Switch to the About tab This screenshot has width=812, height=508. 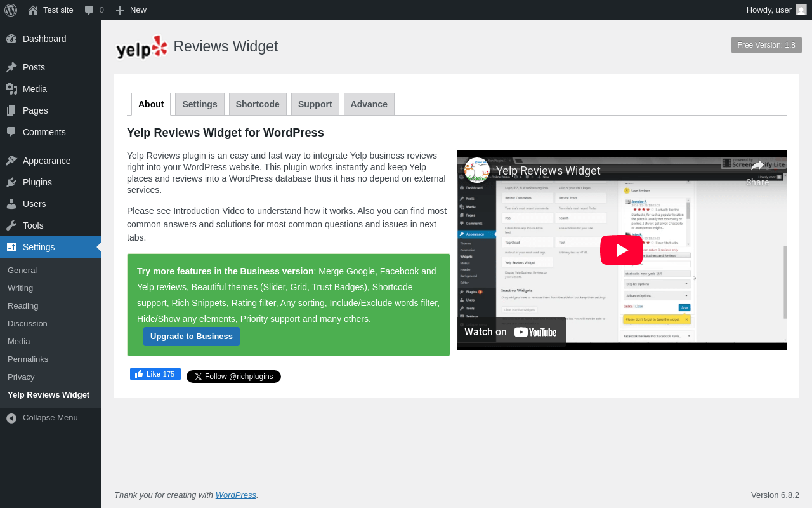tap(151, 104)
